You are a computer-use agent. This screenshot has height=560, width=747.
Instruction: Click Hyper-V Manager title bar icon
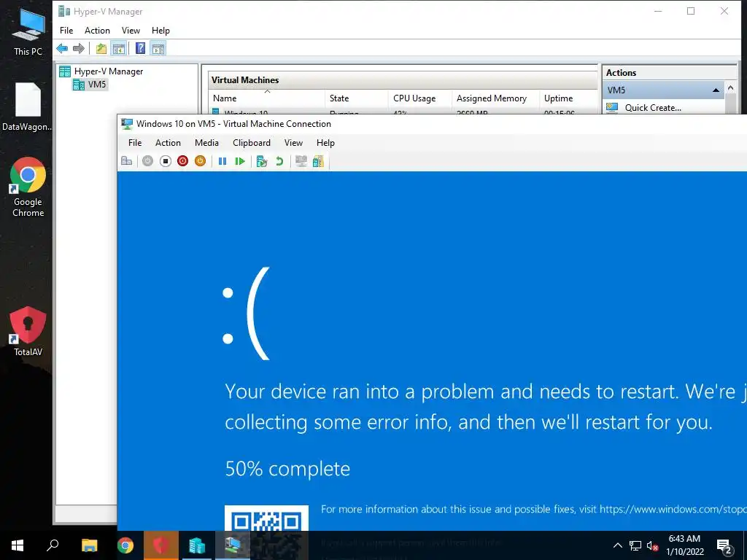tap(64, 11)
